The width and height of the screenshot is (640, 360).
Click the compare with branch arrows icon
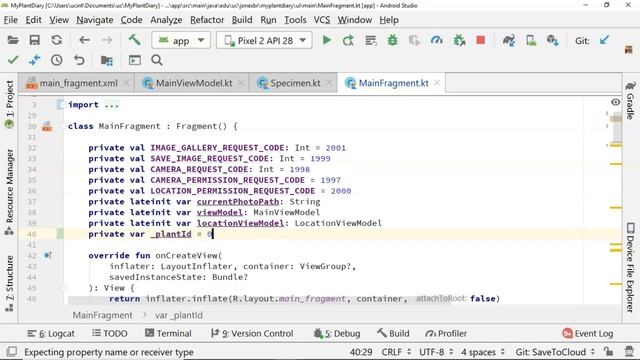pos(35,60)
